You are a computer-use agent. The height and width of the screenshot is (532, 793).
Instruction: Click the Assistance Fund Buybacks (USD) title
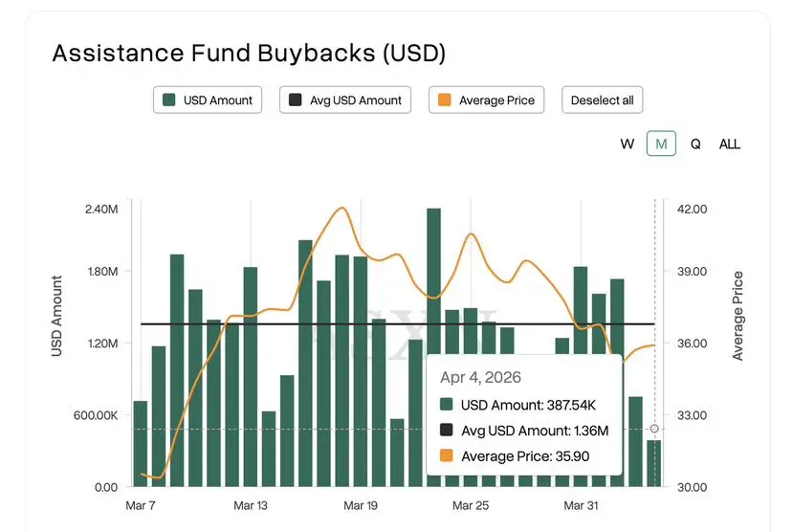pyautogui.click(x=249, y=53)
